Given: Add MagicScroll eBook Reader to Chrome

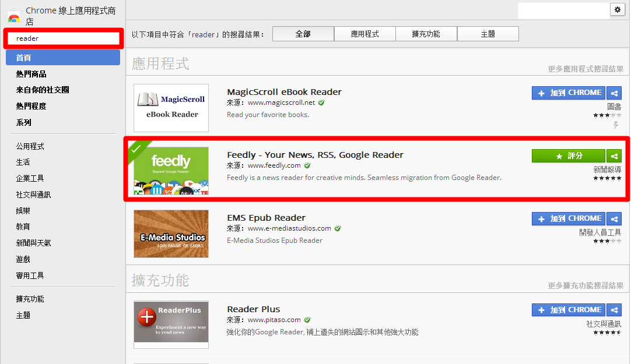Looking at the screenshot, I should 568,93.
